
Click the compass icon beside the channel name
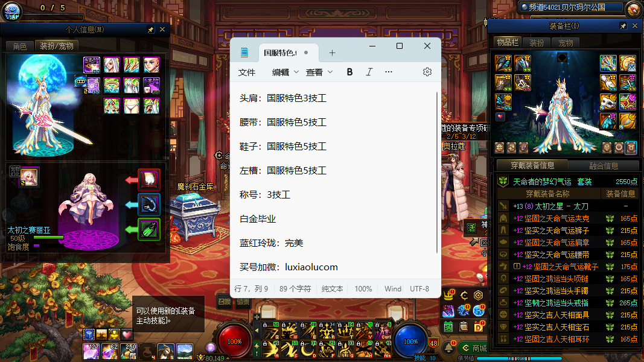click(x=633, y=8)
